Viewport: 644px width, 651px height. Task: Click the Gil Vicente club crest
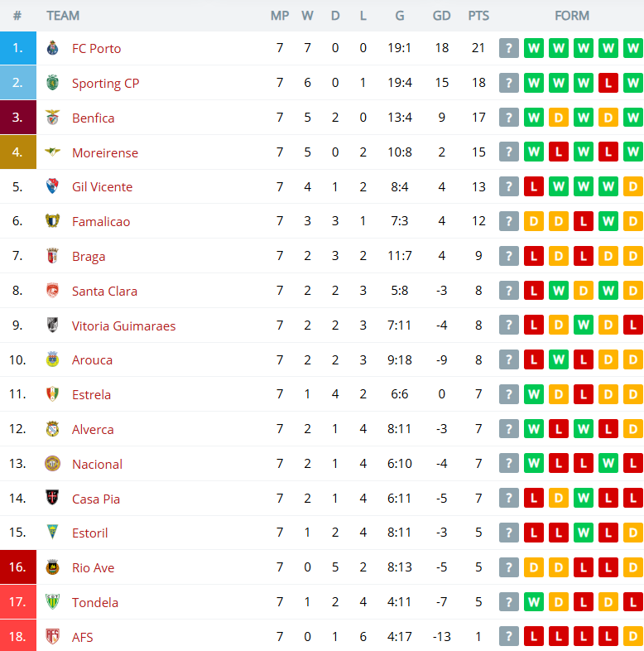coord(53,186)
